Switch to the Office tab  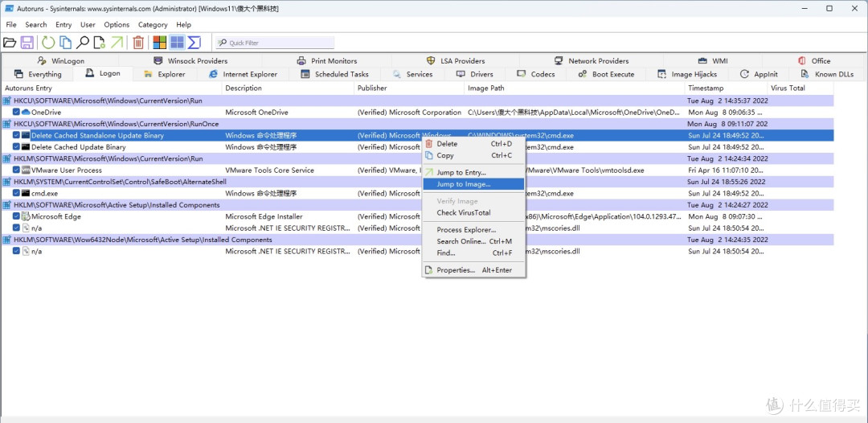pos(813,61)
